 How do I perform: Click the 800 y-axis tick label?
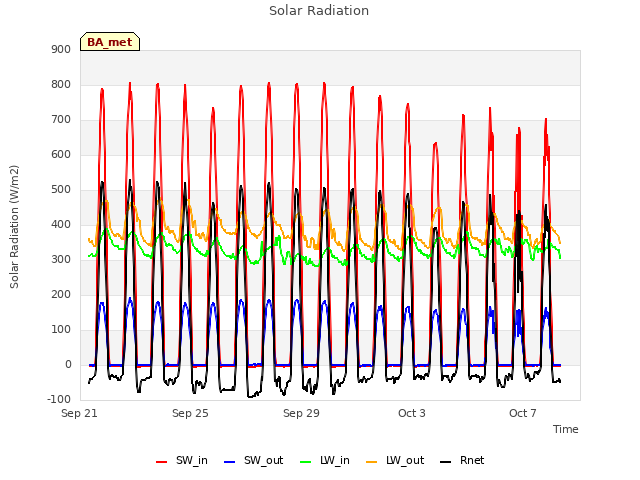coord(61,85)
